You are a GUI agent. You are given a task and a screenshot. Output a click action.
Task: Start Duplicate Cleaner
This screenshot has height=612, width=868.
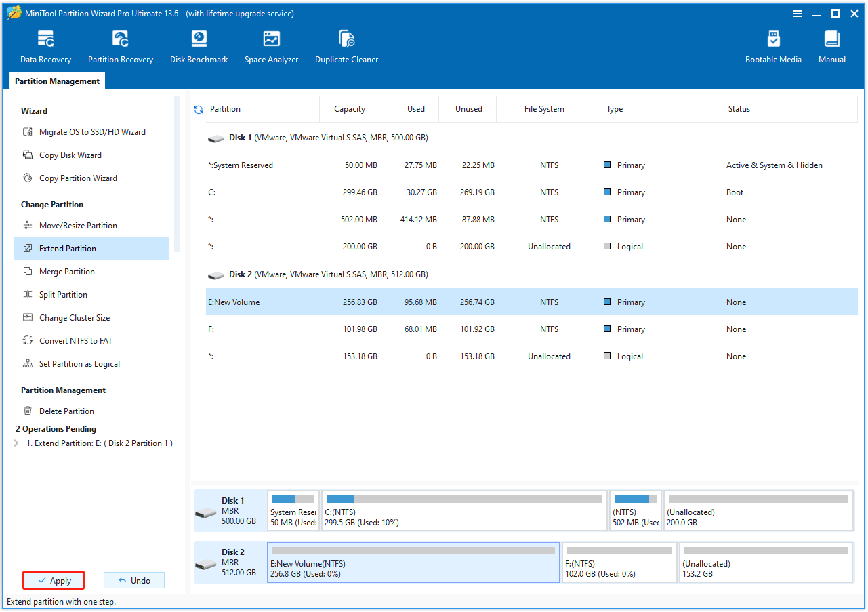pyautogui.click(x=346, y=47)
